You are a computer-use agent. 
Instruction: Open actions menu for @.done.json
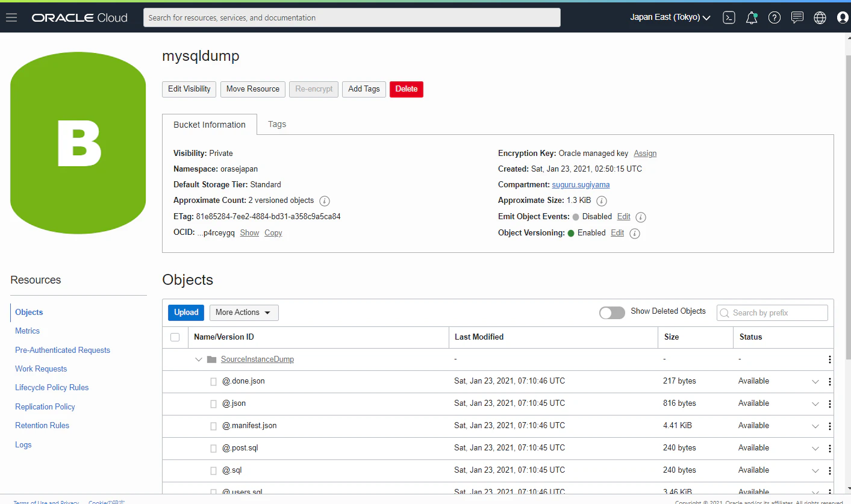pyautogui.click(x=829, y=382)
